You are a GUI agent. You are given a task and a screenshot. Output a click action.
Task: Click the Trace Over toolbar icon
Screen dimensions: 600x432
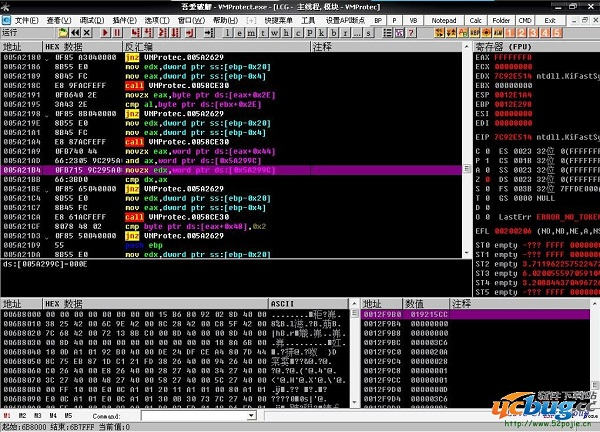click(x=176, y=33)
